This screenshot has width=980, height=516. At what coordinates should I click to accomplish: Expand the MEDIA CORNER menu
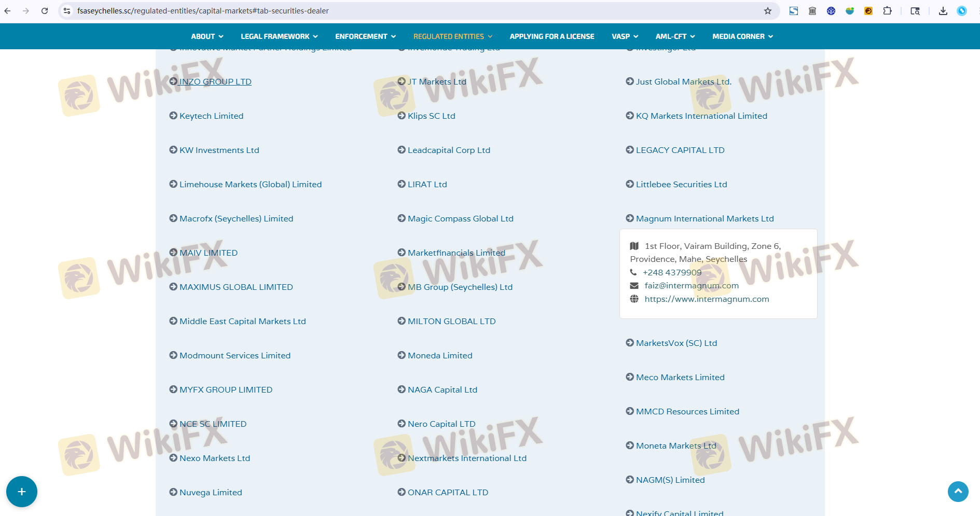tap(742, 36)
